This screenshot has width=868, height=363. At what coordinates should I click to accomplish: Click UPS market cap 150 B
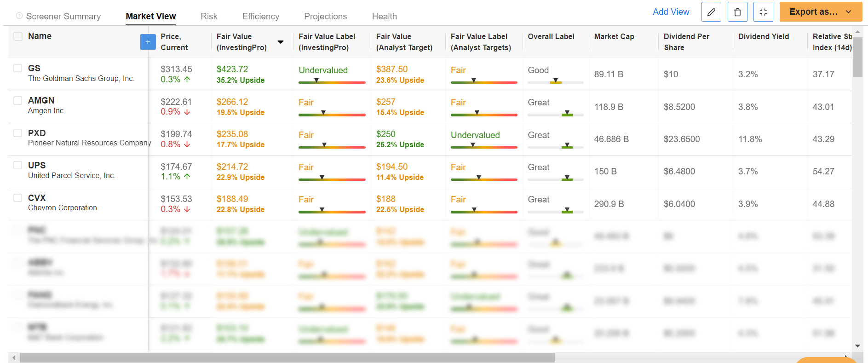click(x=605, y=171)
